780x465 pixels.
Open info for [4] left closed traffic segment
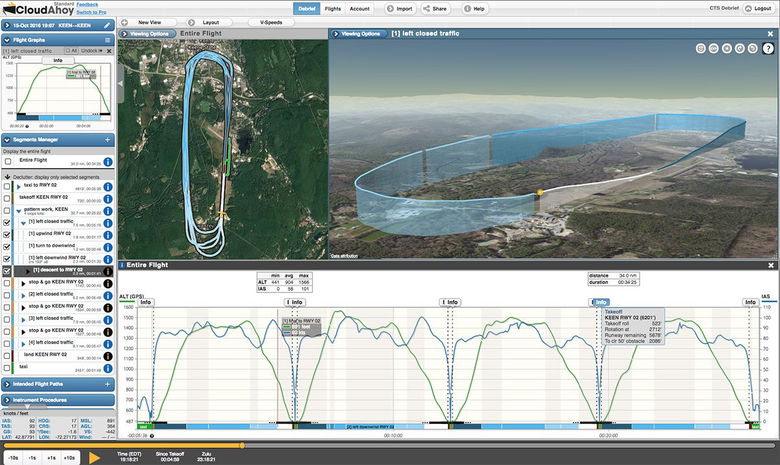[x=107, y=344]
